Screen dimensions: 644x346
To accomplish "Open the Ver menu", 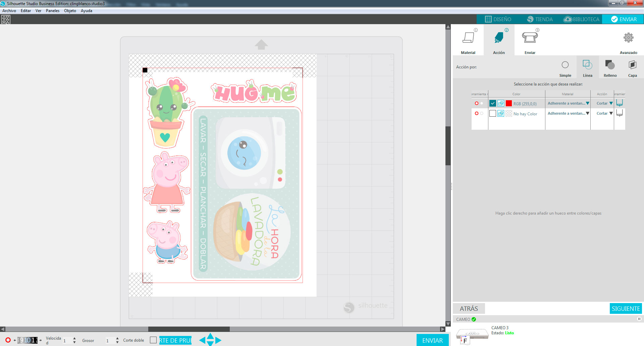I will coord(39,11).
